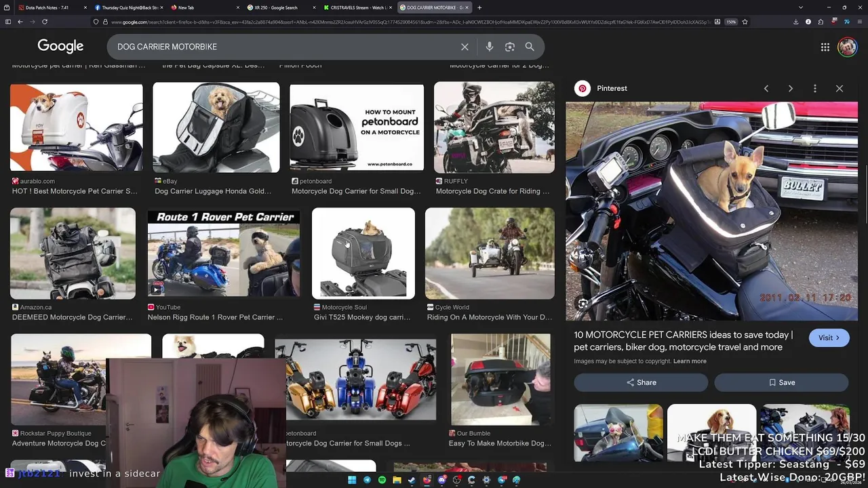Open Cycle World sidecar riding thumbnail
The width and height of the screenshot is (868, 488).
pyautogui.click(x=490, y=253)
